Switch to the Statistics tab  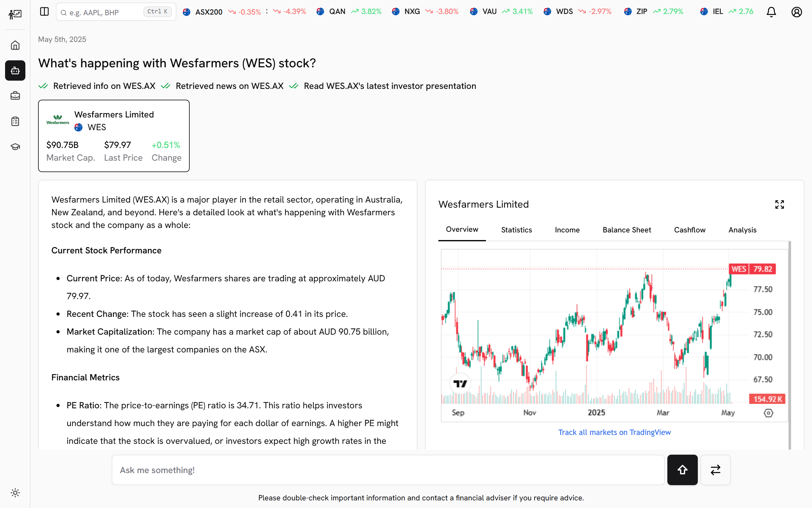click(x=516, y=230)
